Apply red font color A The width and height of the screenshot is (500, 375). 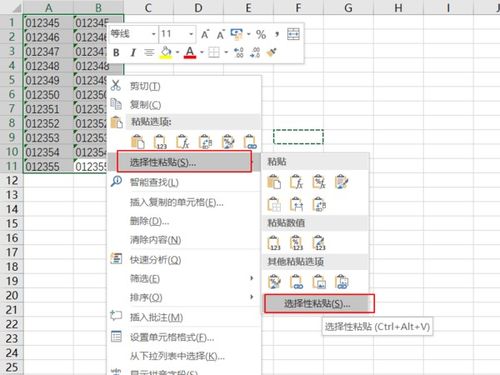[x=190, y=52]
